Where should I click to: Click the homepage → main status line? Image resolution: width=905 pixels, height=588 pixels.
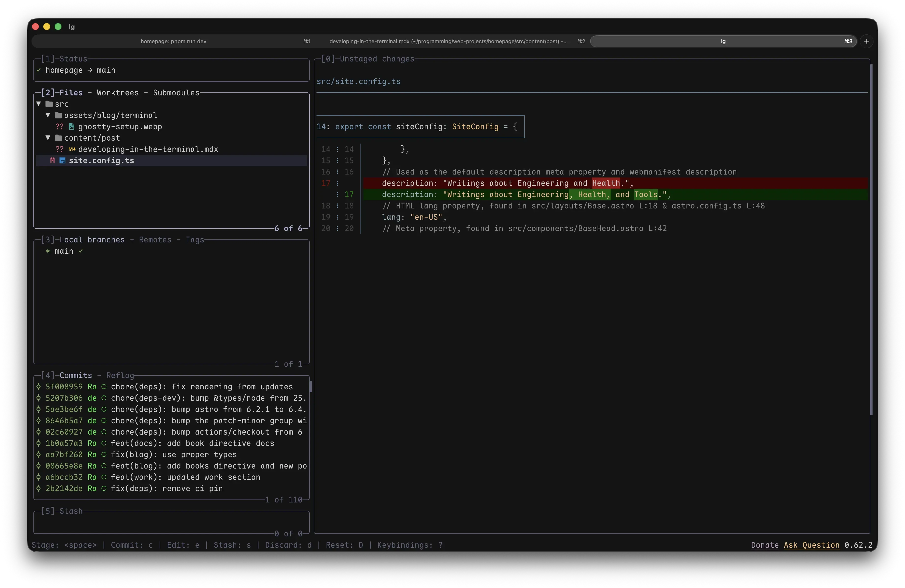[x=80, y=70]
